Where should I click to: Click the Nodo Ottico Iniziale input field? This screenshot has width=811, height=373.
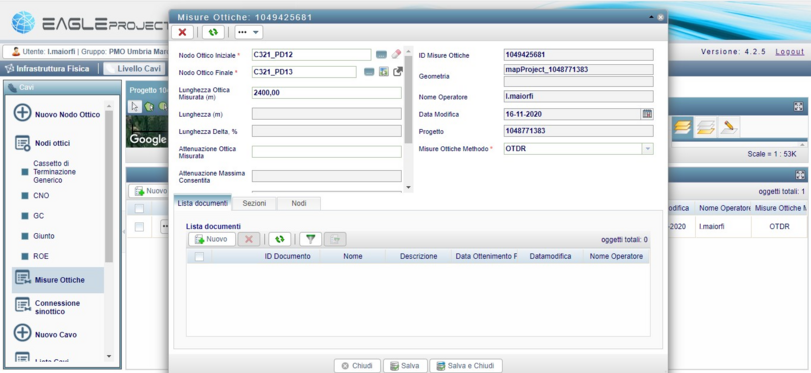[x=311, y=55]
